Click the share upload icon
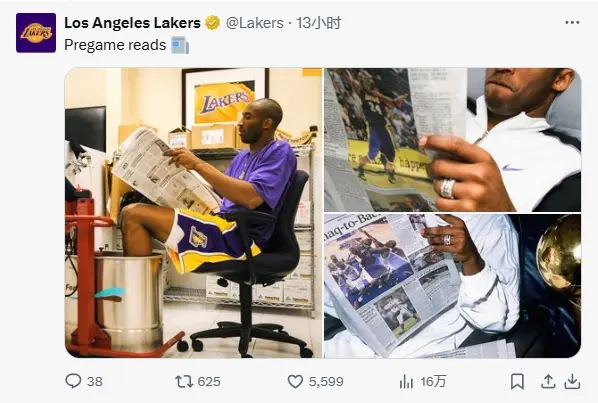Screen dimensions: 598x403 pyautogui.click(x=548, y=381)
